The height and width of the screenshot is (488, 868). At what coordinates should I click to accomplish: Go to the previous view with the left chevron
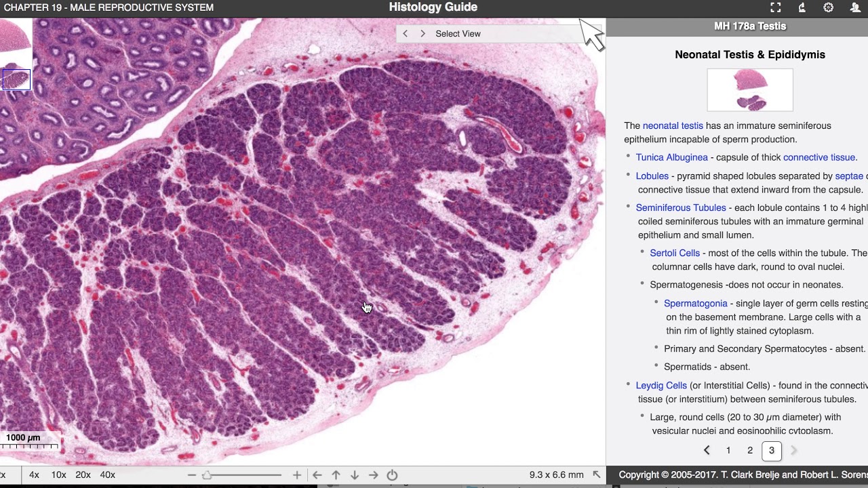[405, 33]
